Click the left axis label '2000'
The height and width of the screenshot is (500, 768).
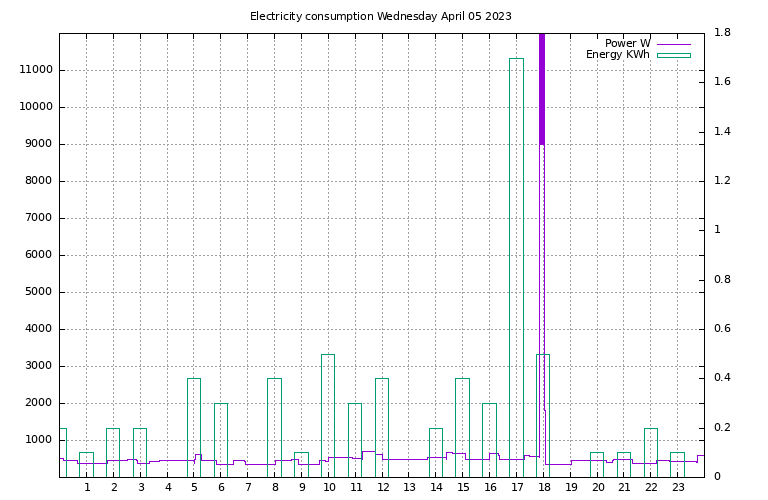(38, 403)
